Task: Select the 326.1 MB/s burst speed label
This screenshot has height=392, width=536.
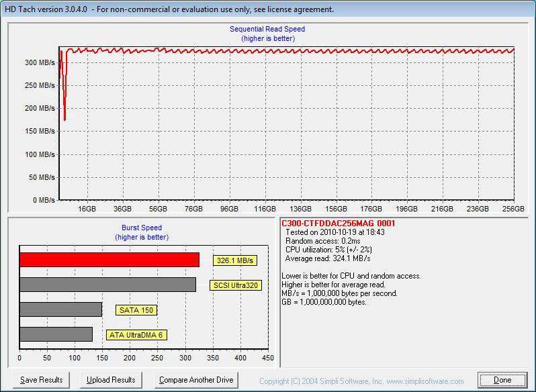Action: pos(235,260)
